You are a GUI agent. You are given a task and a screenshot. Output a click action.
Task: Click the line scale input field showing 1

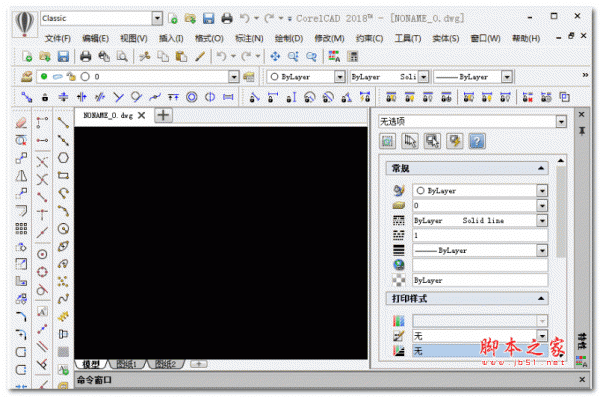(x=480, y=235)
